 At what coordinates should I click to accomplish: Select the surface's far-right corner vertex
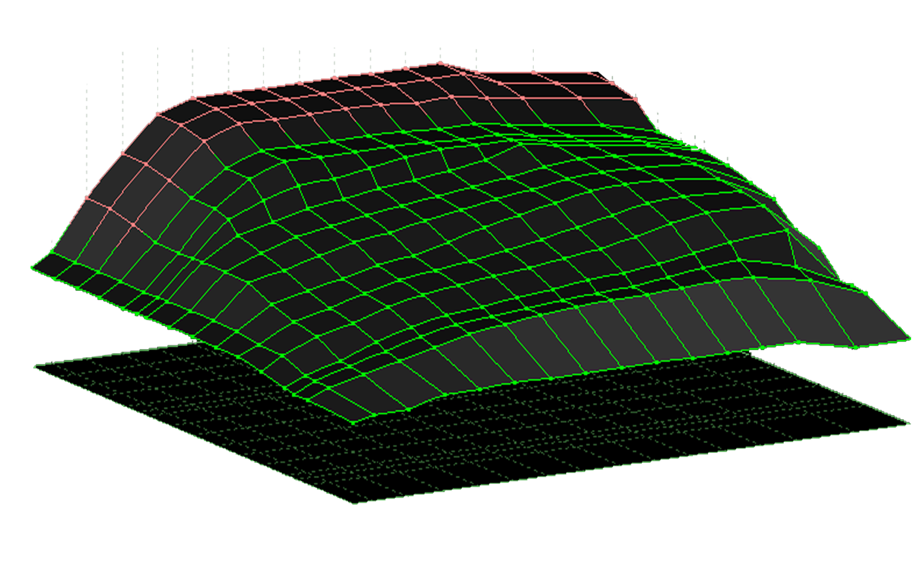[x=909, y=338]
